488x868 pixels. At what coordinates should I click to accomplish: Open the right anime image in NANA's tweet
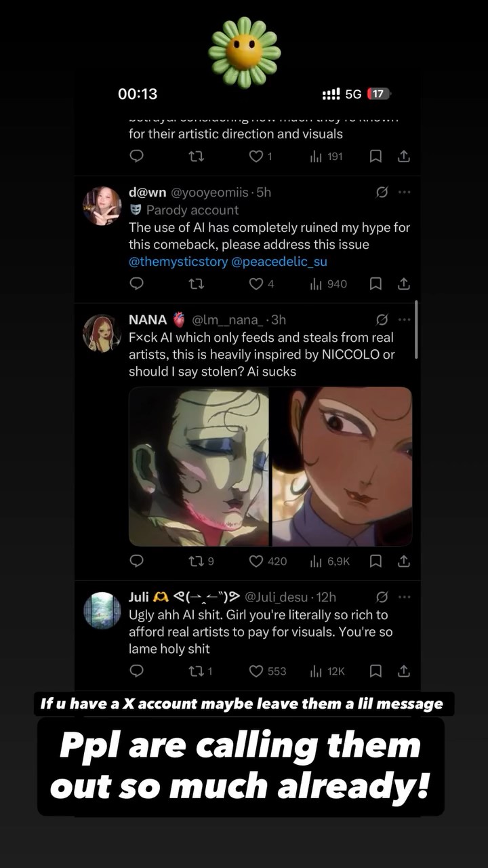342,467
